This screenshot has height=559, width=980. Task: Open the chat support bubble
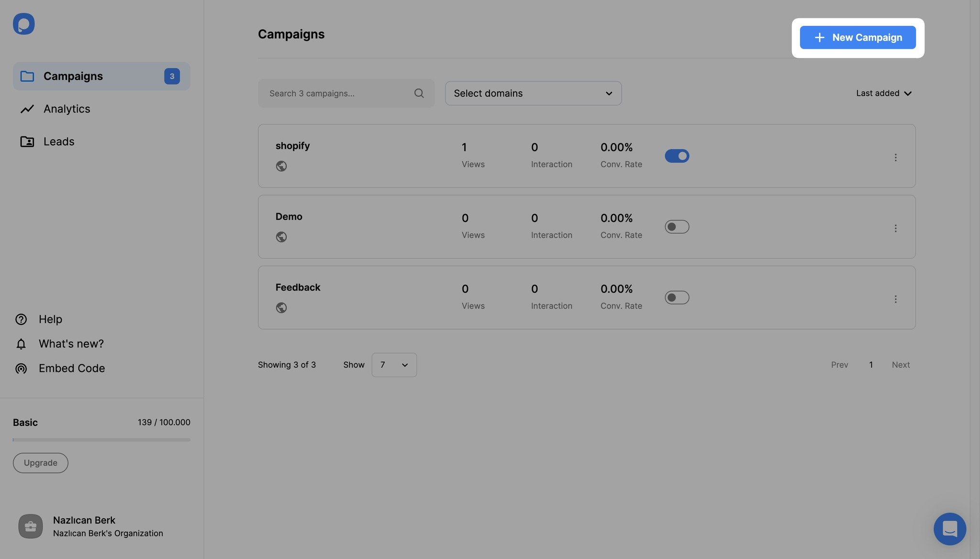949,529
